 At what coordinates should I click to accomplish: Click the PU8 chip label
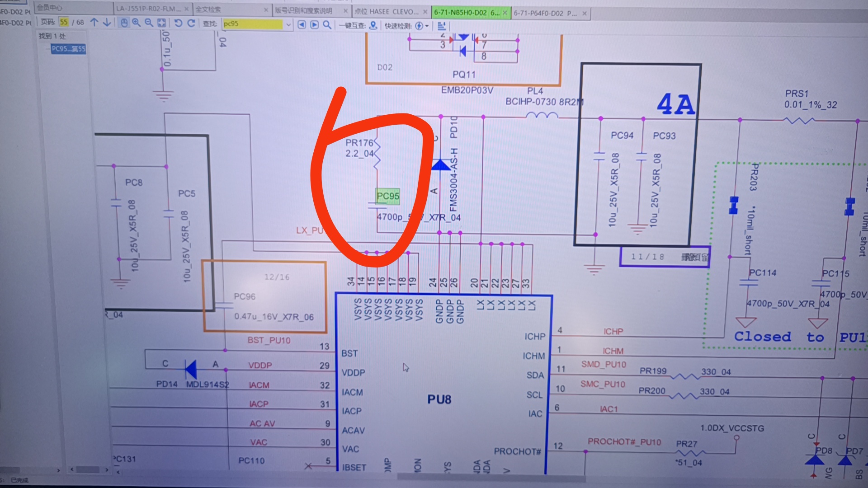tap(439, 399)
